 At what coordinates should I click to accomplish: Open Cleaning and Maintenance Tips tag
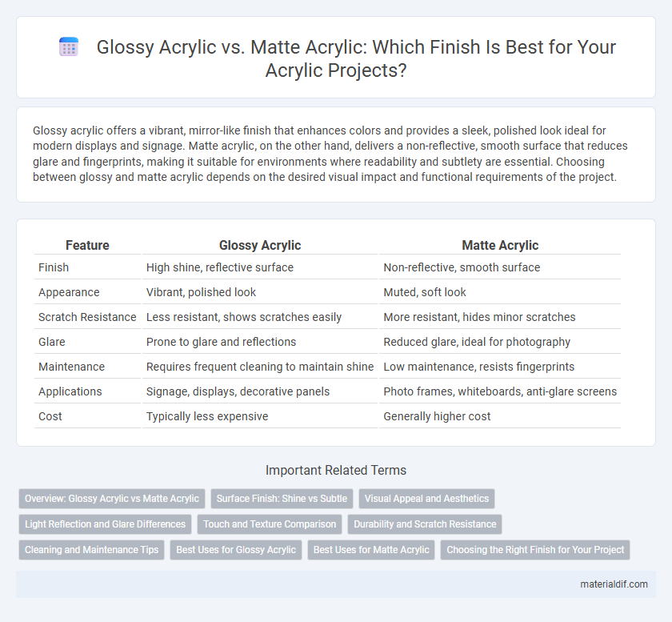[x=92, y=550]
